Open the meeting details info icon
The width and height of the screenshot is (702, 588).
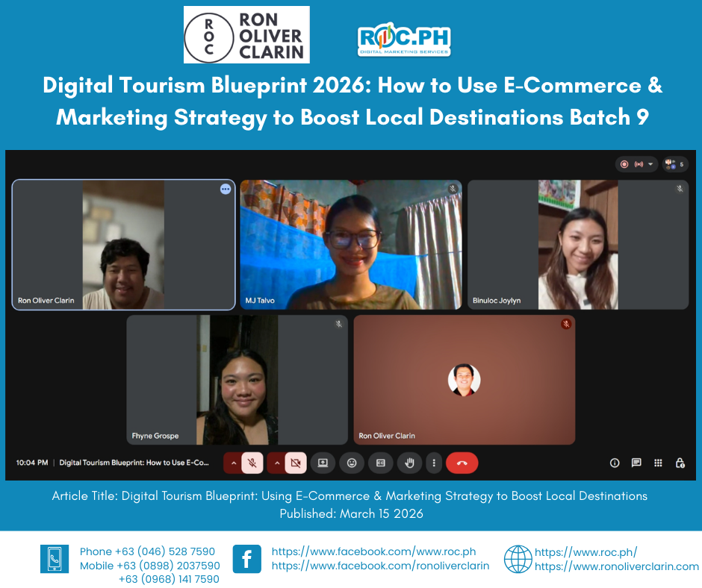point(615,463)
